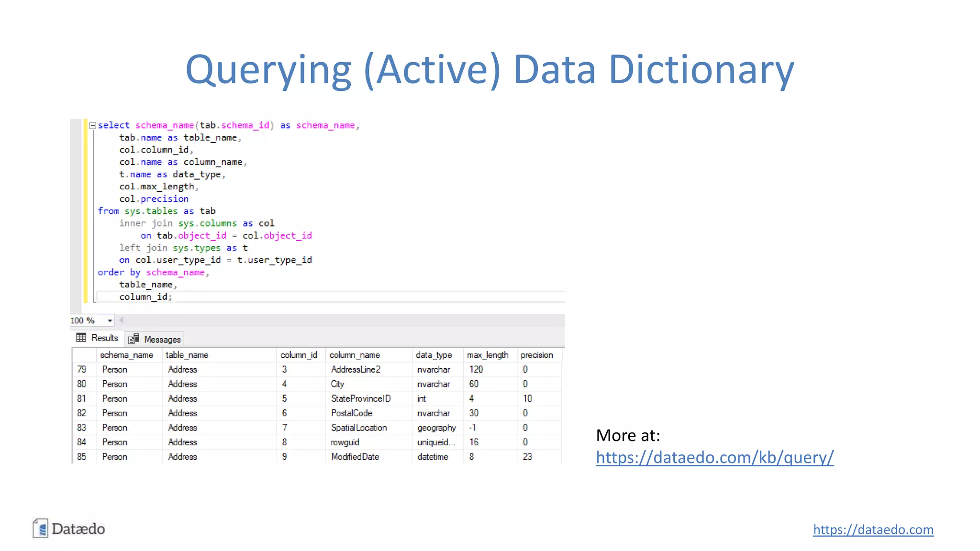Image resolution: width=980 pixels, height=551 pixels.
Task: Switch to the Messages tab
Action: (x=162, y=340)
